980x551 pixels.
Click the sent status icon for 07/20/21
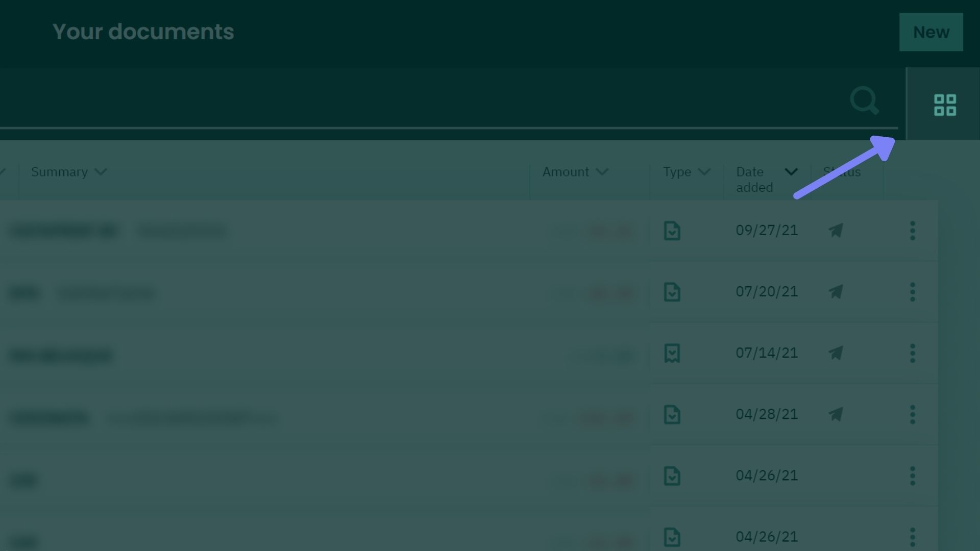tap(836, 291)
